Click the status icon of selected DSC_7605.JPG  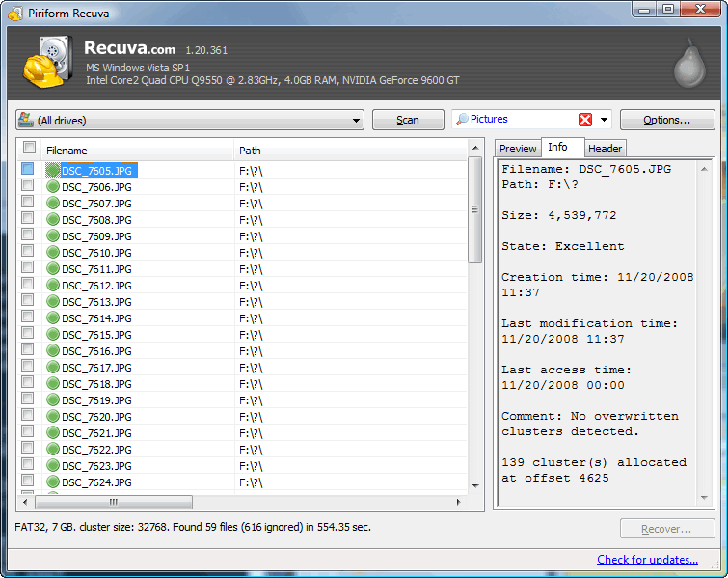[x=53, y=170]
